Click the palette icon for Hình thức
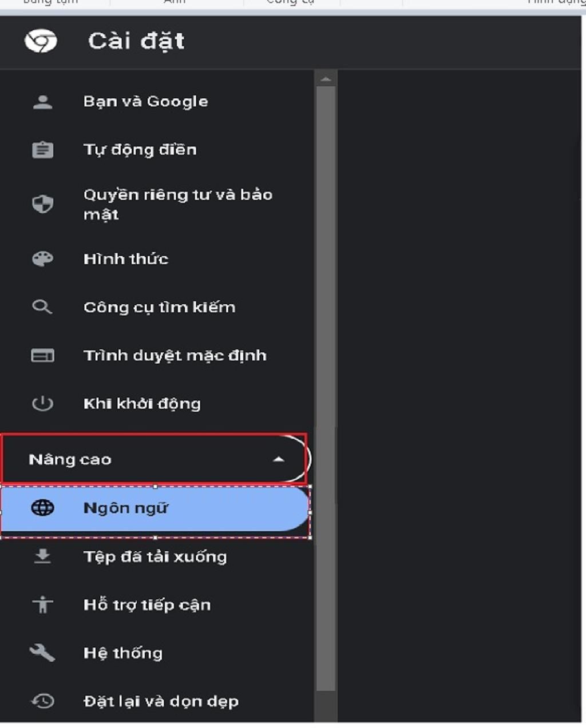 pos(42,259)
